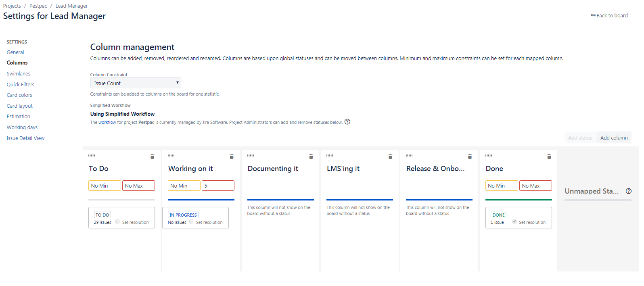The image size is (644, 286).
Task: Click the drag handle of To Do column
Action: pyautogui.click(x=92, y=155)
